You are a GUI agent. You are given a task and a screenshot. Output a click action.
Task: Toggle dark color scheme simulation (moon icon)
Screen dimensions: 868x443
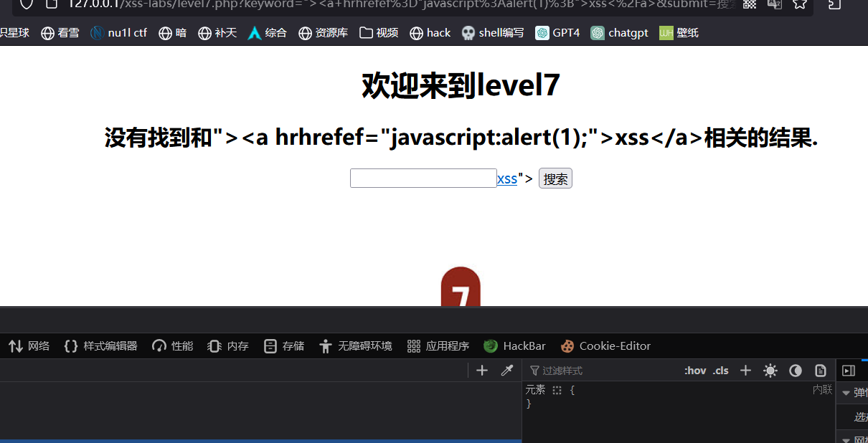pyautogui.click(x=796, y=371)
